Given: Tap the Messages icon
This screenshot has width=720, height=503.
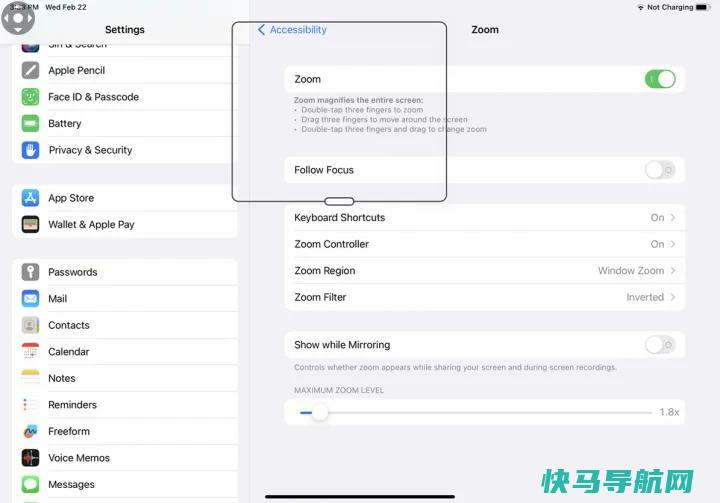Looking at the screenshot, I should coord(30,484).
